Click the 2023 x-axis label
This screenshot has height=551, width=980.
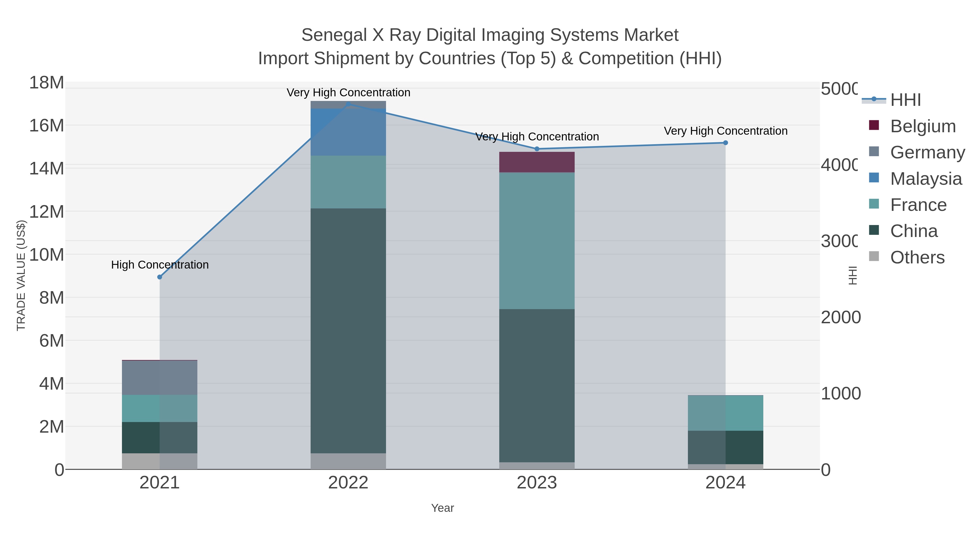click(537, 483)
